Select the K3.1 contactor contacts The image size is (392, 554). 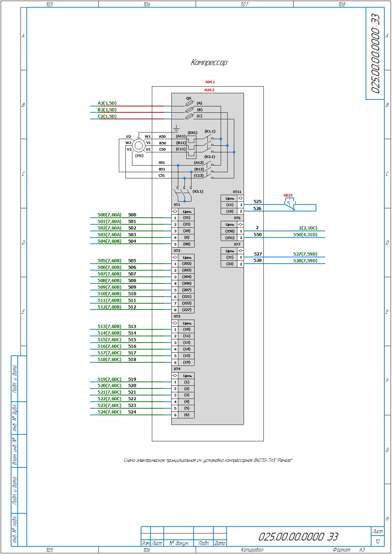[x=183, y=194]
